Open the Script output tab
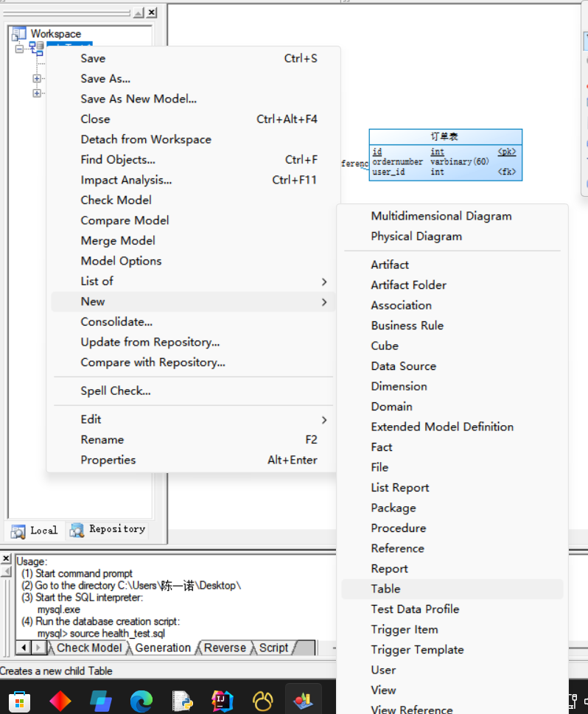The width and height of the screenshot is (588, 714). (273, 648)
